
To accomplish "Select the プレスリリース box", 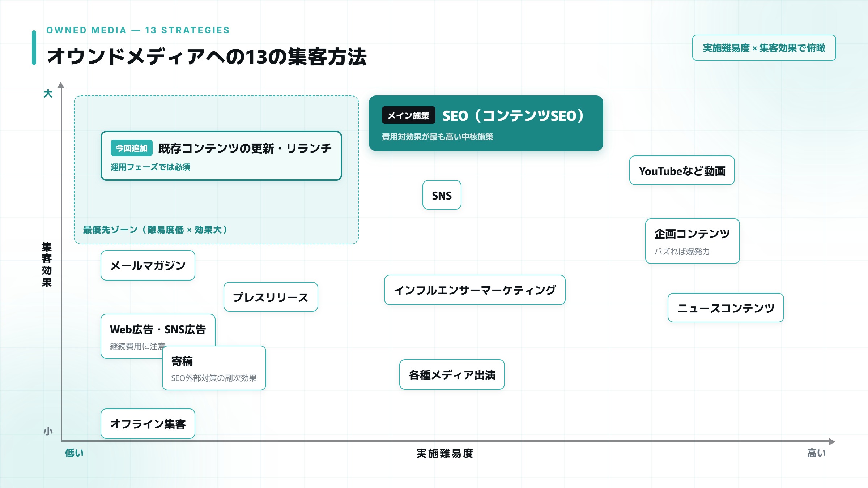I will tap(271, 297).
